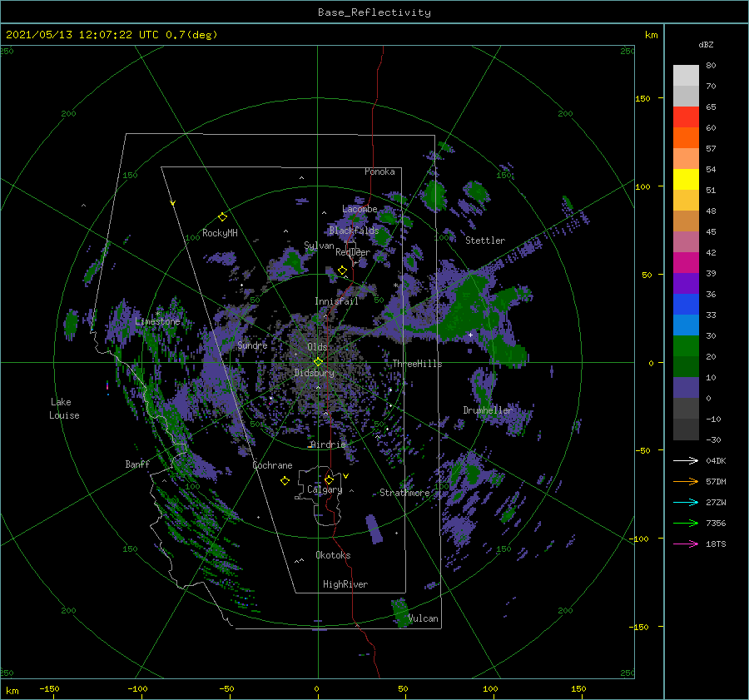Image resolution: width=749 pixels, height=700 pixels.
Task: Click the Calgary city label
Action: [x=325, y=489]
